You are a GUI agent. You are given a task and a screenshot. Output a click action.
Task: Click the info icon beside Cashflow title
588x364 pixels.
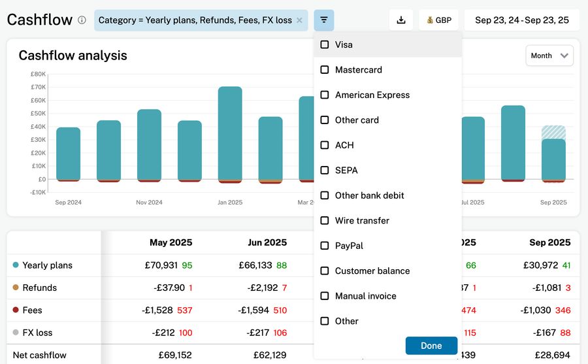(82, 20)
